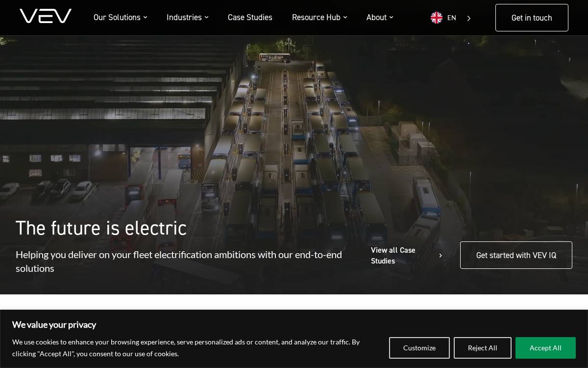This screenshot has width=588, height=368.
Task: Open the language selector arrow beside EN
Action: point(469,18)
